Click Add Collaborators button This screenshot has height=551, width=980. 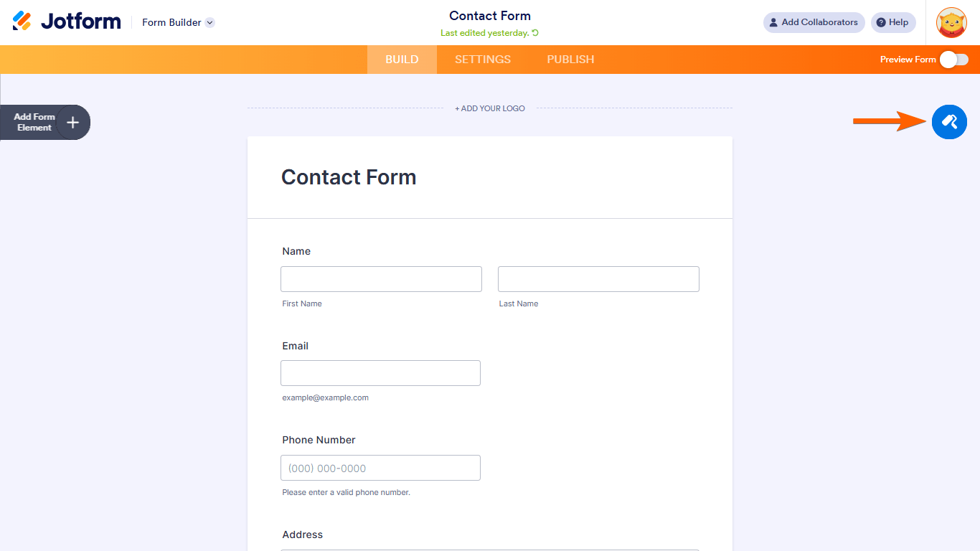click(814, 22)
